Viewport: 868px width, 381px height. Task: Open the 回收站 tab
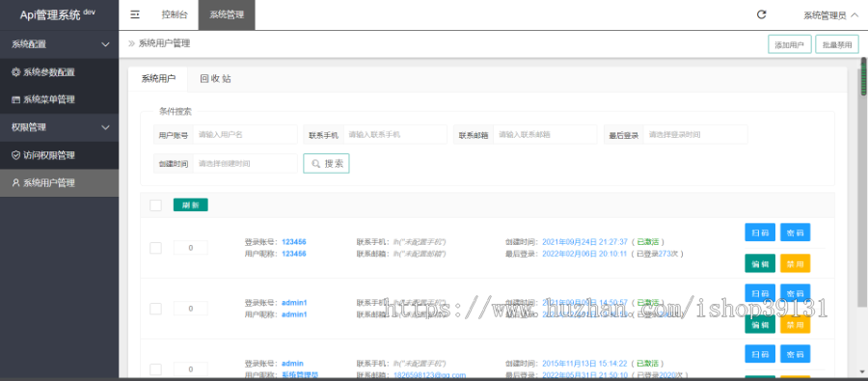click(215, 79)
